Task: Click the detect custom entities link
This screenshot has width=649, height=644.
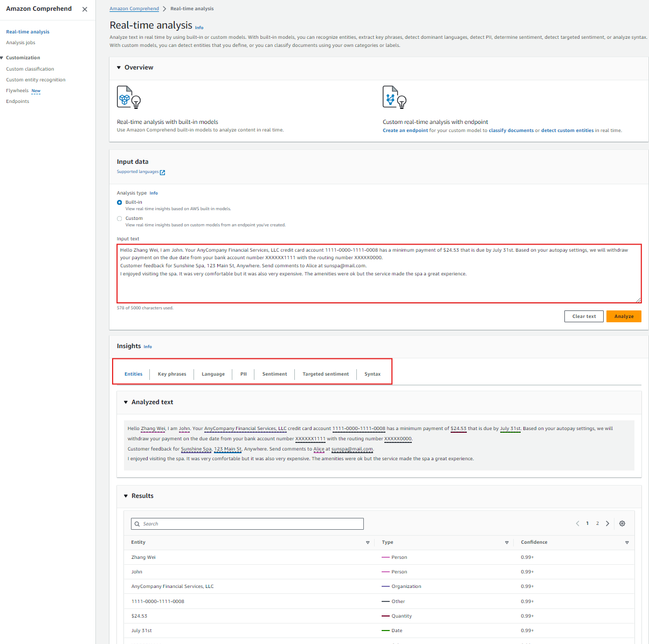Action: [567, 130]
